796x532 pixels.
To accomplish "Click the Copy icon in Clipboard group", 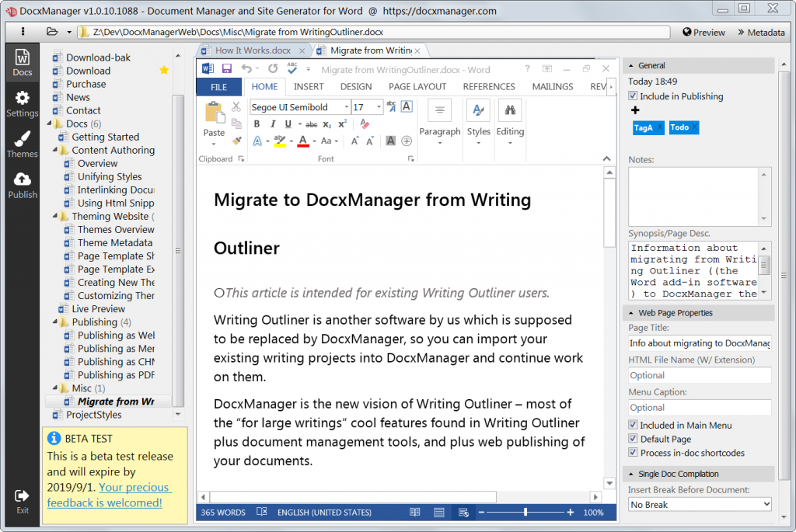I will pyautogui.click(x=236, y=123).
